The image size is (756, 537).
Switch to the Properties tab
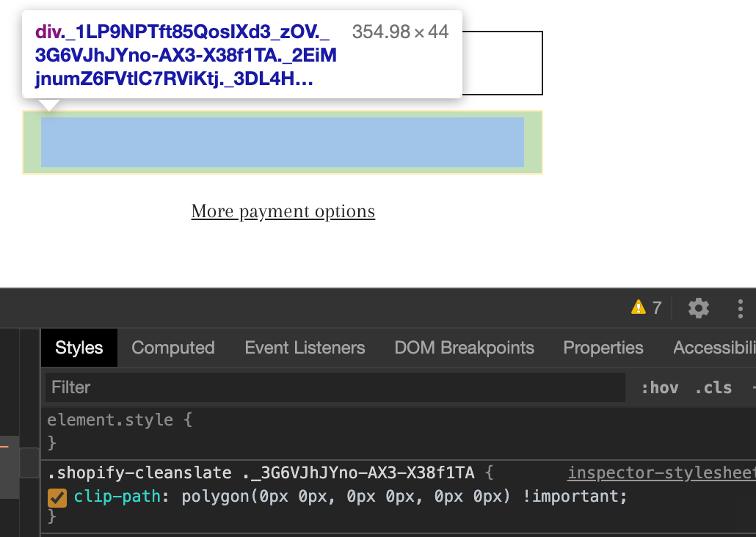pyautogui.click(x=603, y=347)
